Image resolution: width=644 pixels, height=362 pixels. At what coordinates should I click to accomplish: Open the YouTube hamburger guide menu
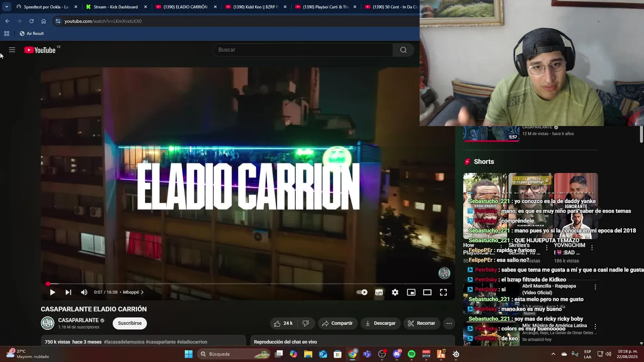click(x=12, y=50)
